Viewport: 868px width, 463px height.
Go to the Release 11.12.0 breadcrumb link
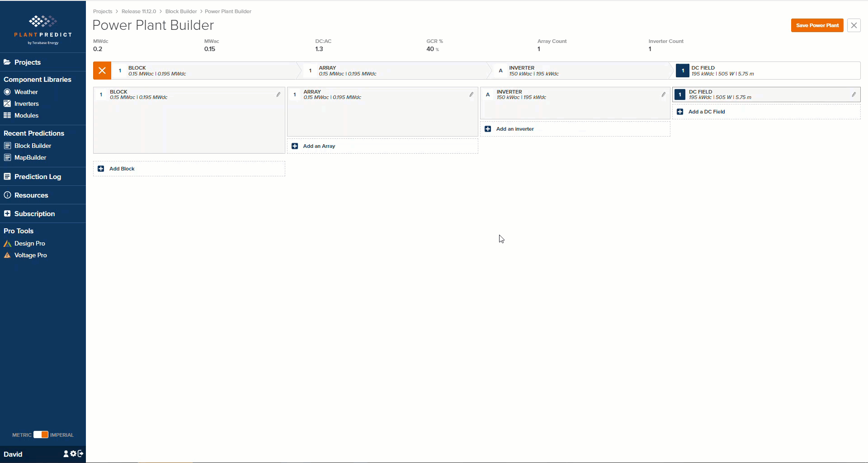tap(139, 11)
